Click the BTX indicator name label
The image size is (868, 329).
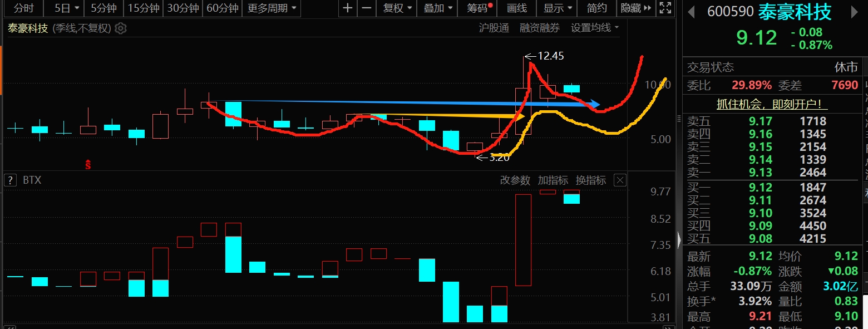32,180
